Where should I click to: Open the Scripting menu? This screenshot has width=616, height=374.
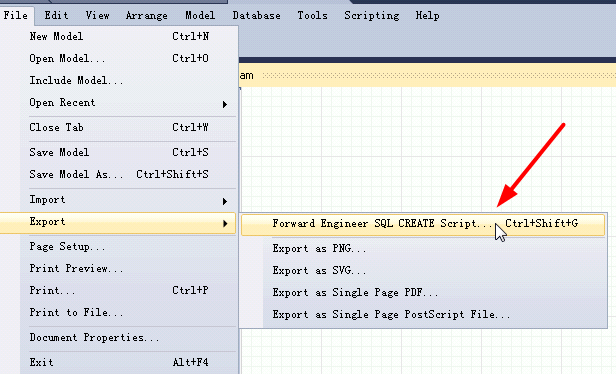tap(372, 16)
